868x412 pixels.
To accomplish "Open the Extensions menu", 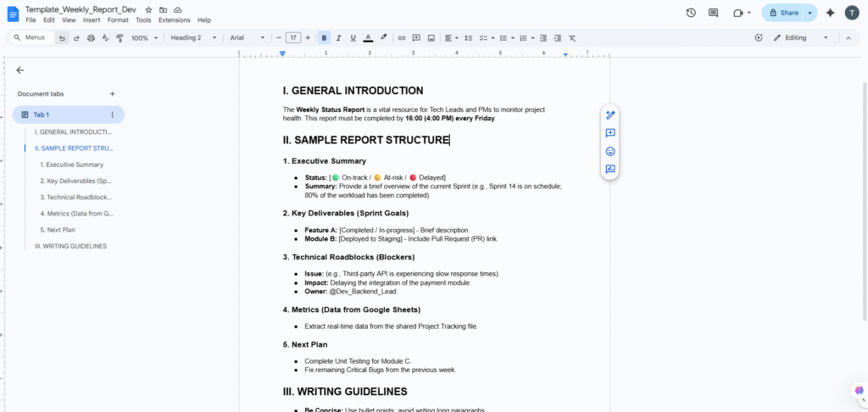I will (x=175, y=19).
